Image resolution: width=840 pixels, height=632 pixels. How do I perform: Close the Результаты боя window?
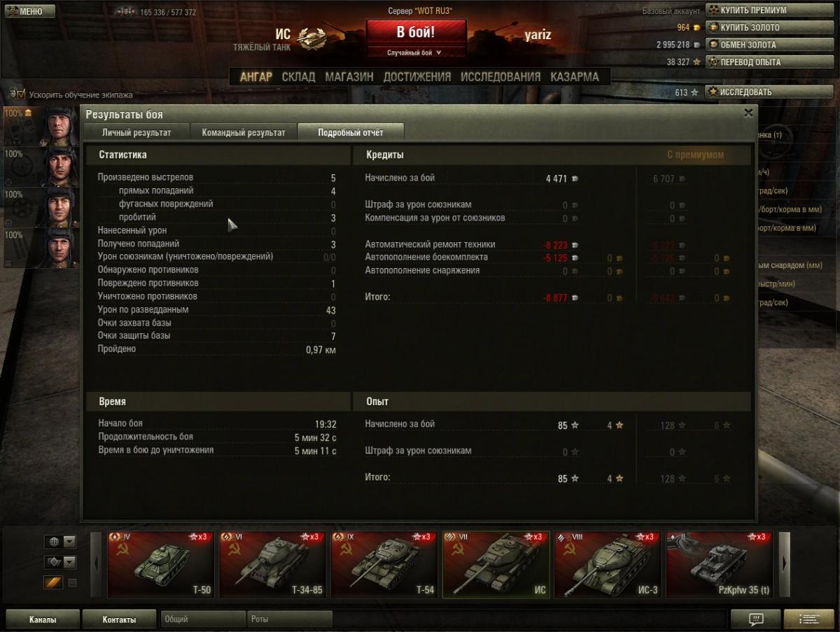[748, 113]
